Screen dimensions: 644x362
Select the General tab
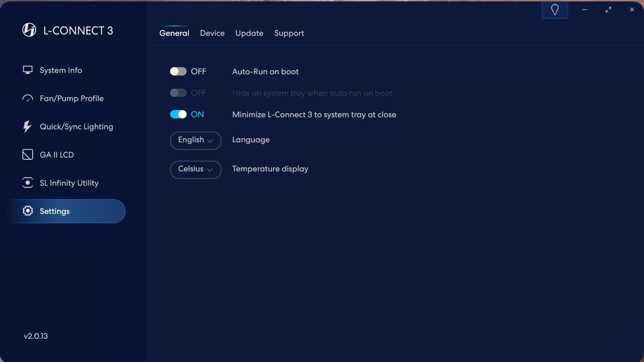pos(174,33)
